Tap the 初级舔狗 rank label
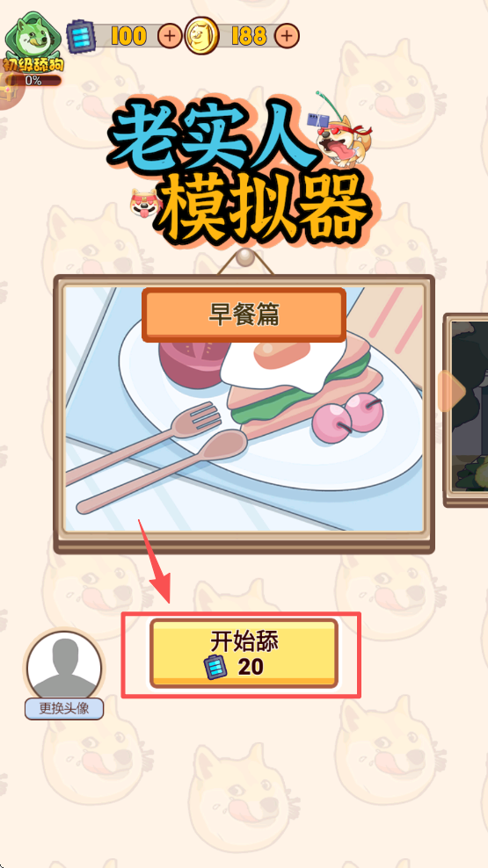Viewport: 488px width, 868px height. point(33,64)
